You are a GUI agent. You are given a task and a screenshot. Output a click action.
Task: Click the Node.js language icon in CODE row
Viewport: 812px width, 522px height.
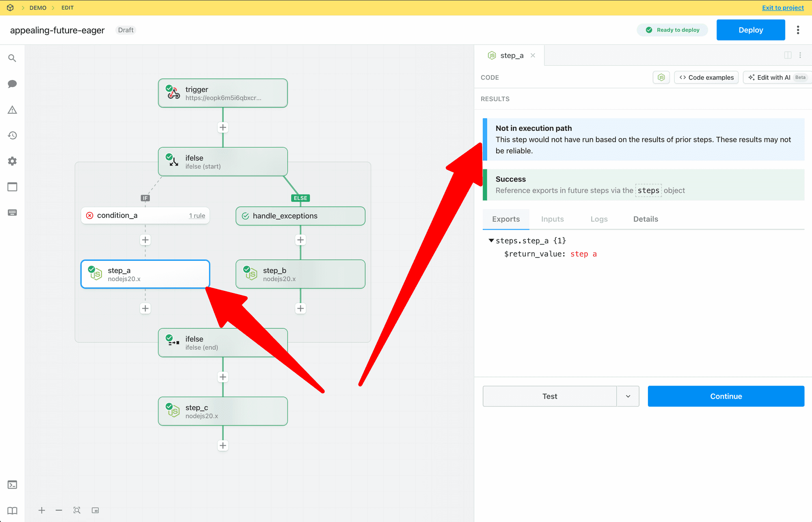(x=661, y=77)
